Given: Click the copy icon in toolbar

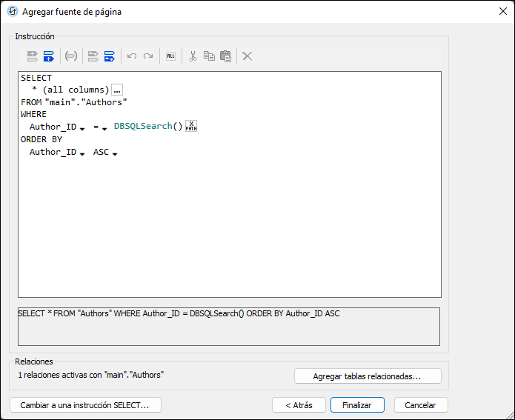Looking at the screenshot, I should point(209,56).
